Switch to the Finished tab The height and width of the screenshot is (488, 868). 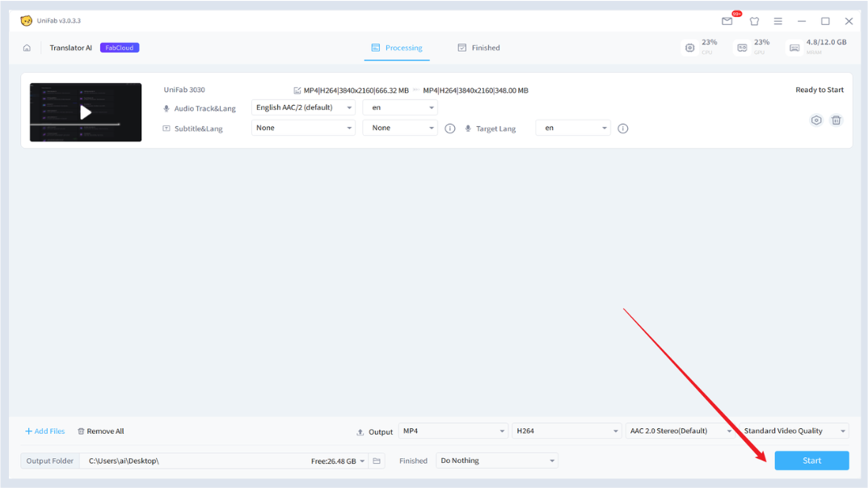click(x=478, y=48)
